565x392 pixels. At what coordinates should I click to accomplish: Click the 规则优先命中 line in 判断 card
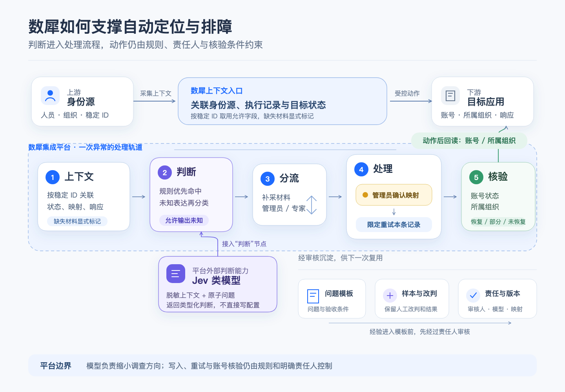pos(180,191)
